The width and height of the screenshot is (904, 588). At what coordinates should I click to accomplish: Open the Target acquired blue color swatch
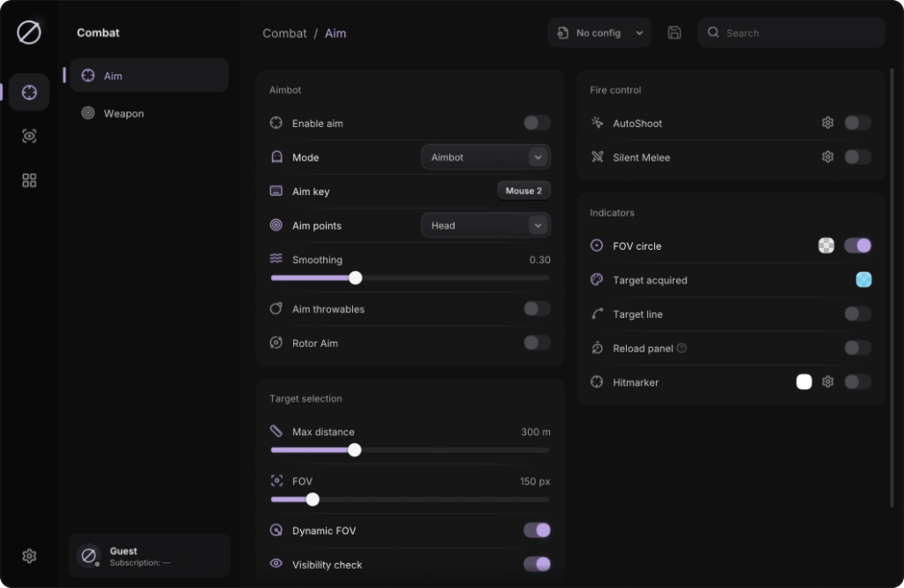(863, 280)
